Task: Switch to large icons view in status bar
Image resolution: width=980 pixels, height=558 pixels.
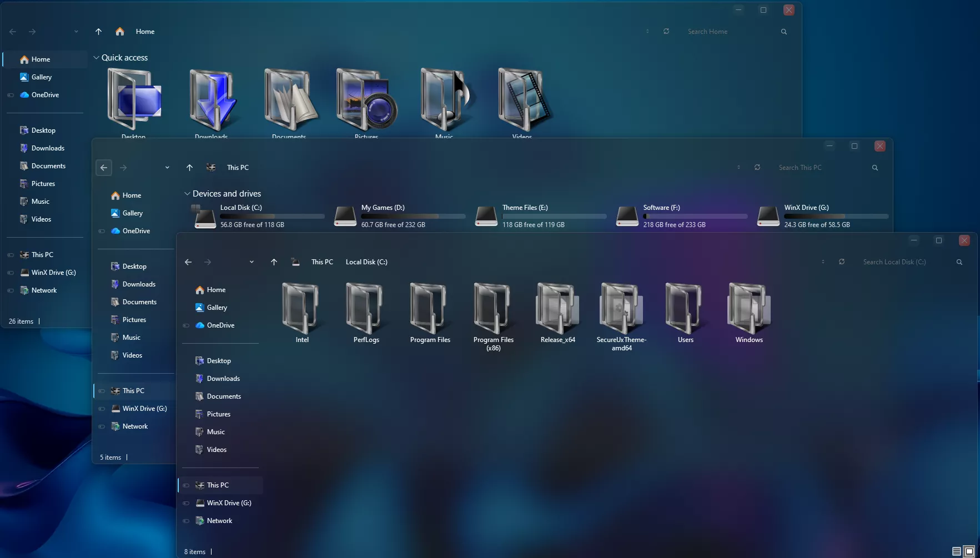Action: [969, 551]
